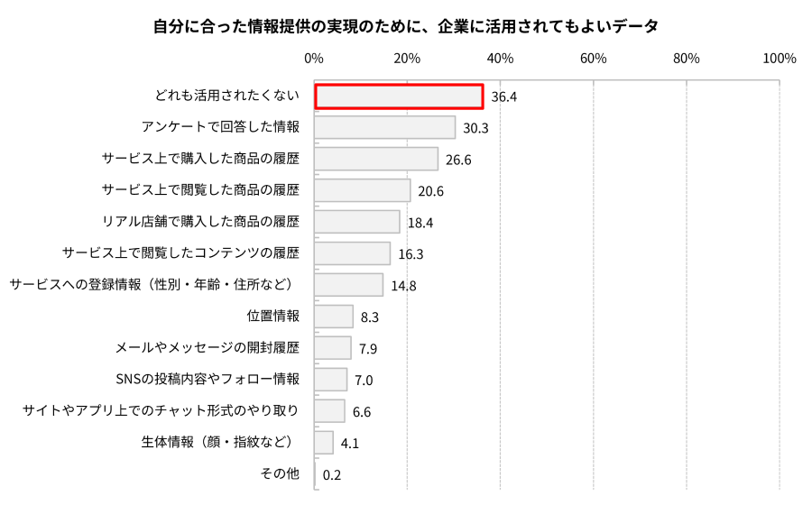This screenshot has height=505, width=812.
Task: Select the SNSの投稿内容やフォロー情報 bar
Action: coord(330,380)
